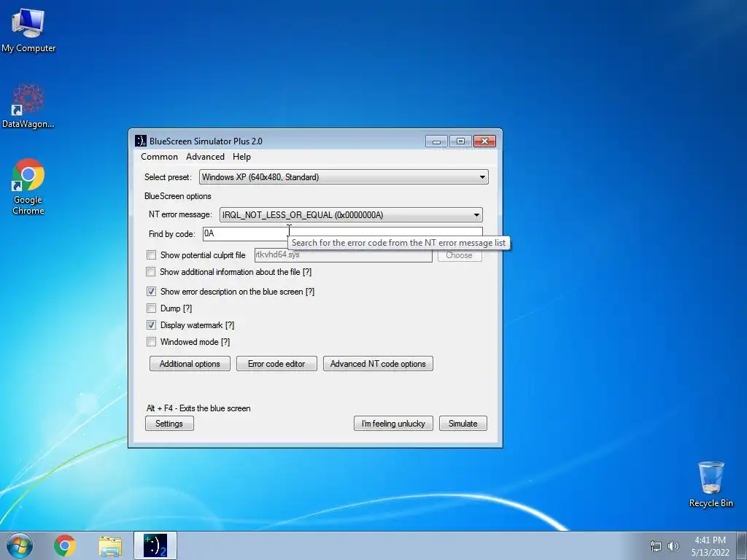Tick the Dump checkbox
747x560 pixels.
pyautogui.click(x=152, y=308)
